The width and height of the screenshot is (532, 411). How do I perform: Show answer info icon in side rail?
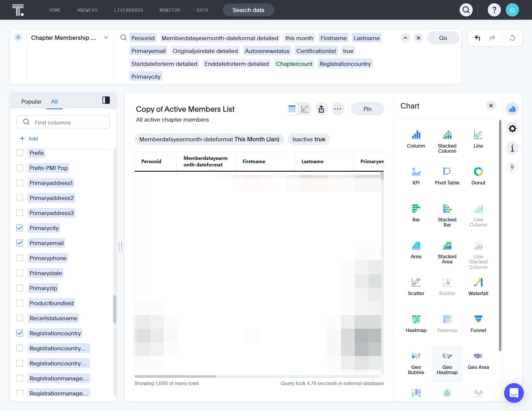(512, 148)
